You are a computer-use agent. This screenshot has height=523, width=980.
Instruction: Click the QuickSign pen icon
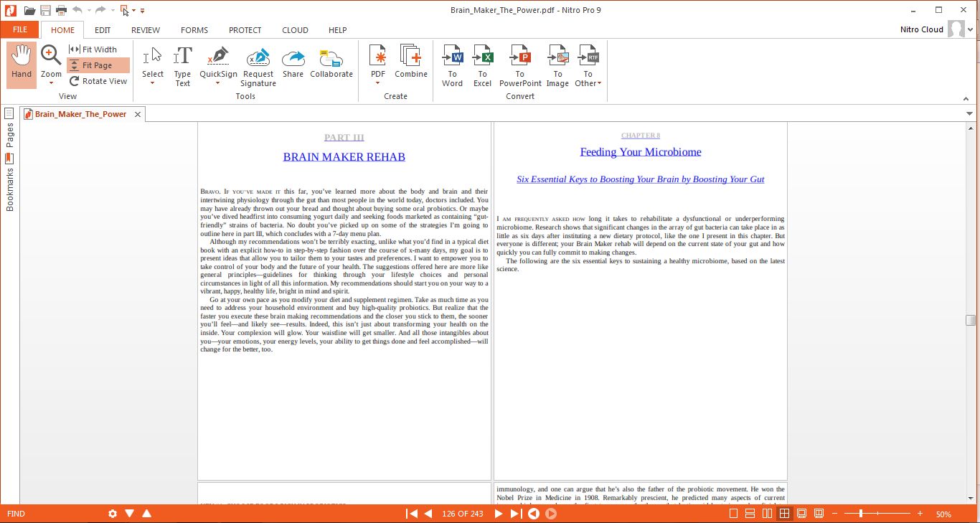coord(218,57)
